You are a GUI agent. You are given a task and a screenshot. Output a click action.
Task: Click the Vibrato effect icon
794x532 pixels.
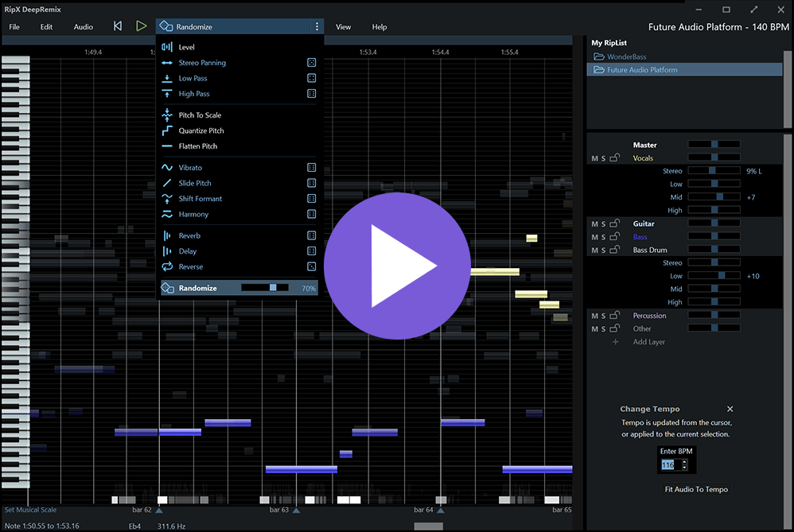[167, 167]
